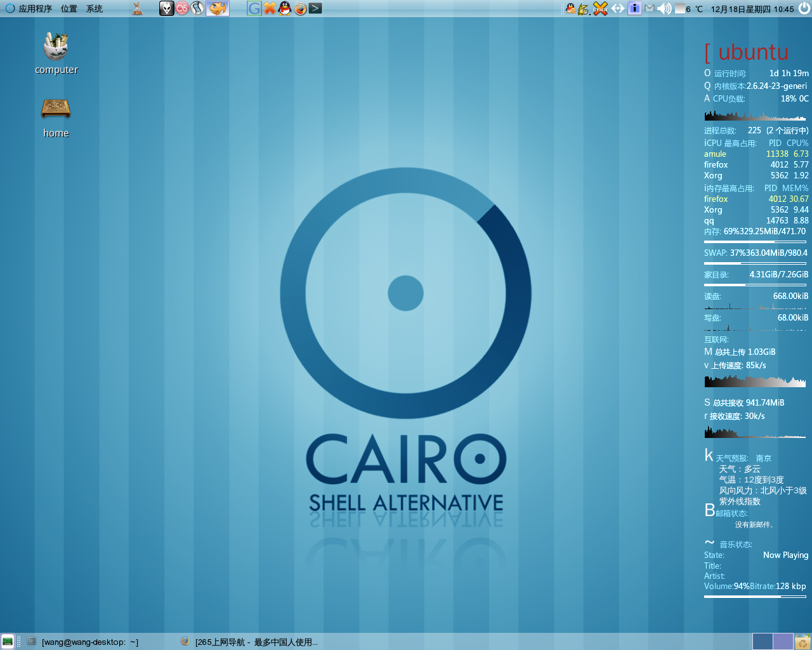Click the '天气：多云' weather line
This screenshot has height=650, width=812.
pyautogui.click(x=740, y=469)
